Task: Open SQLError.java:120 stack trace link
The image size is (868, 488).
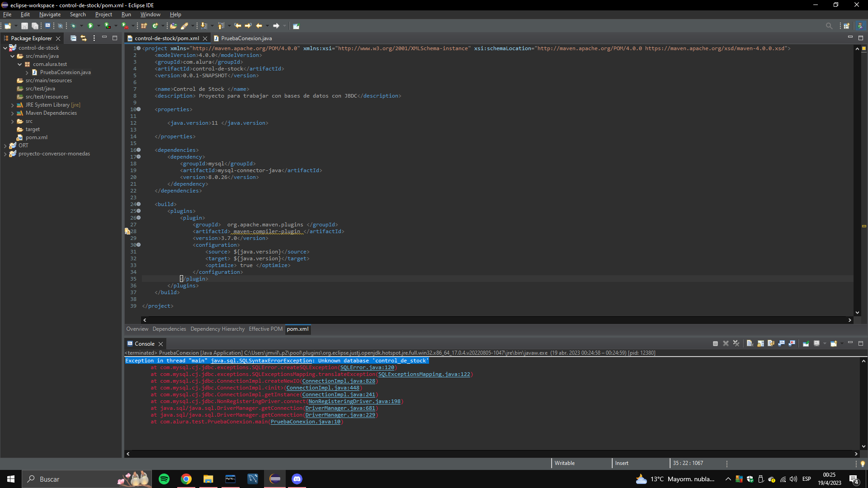Action: [x=367, y=367]
